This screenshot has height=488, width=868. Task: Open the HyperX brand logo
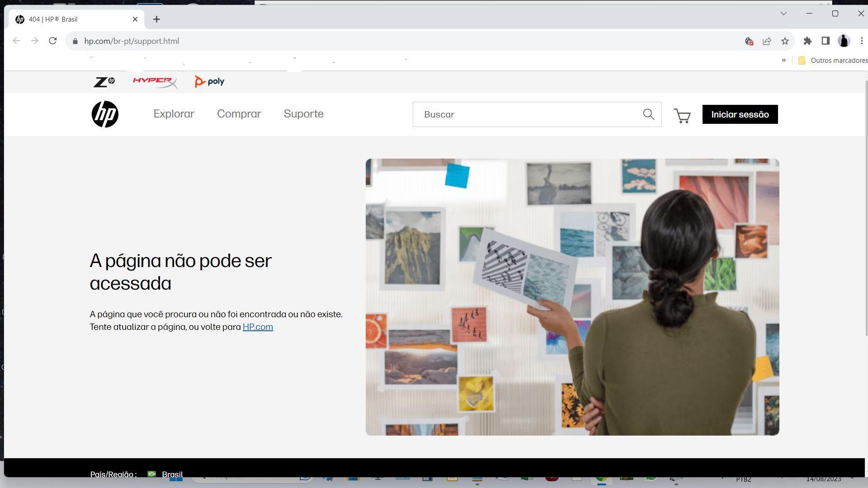coord(155,82)
